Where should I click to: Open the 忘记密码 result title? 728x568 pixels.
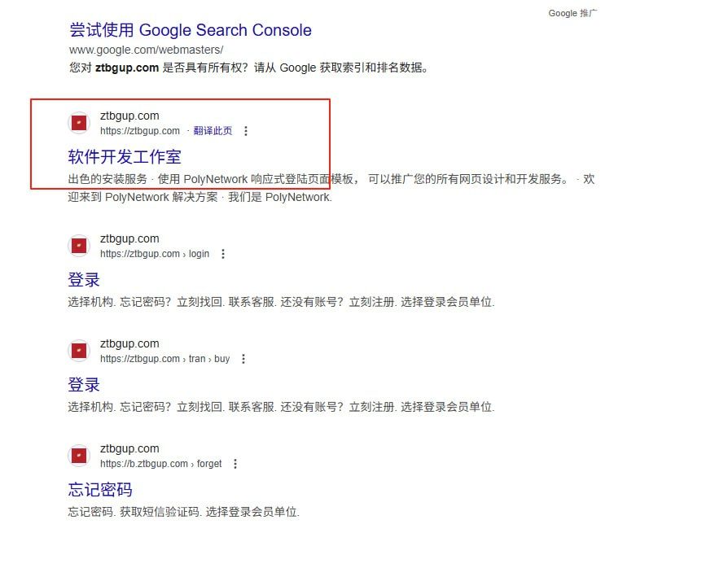pyautogui.click(x=100, y=490)
